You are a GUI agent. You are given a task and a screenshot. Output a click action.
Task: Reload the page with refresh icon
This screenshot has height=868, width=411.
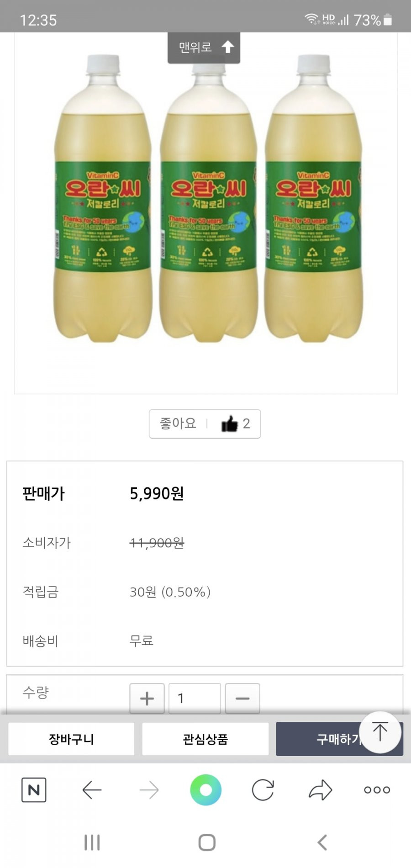[x=263, y=790]
